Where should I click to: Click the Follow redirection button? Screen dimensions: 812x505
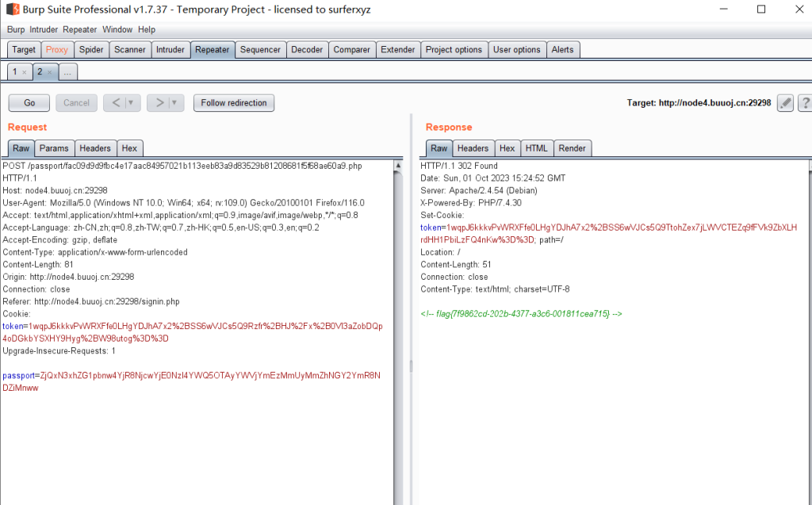click(x=234, y=103)
